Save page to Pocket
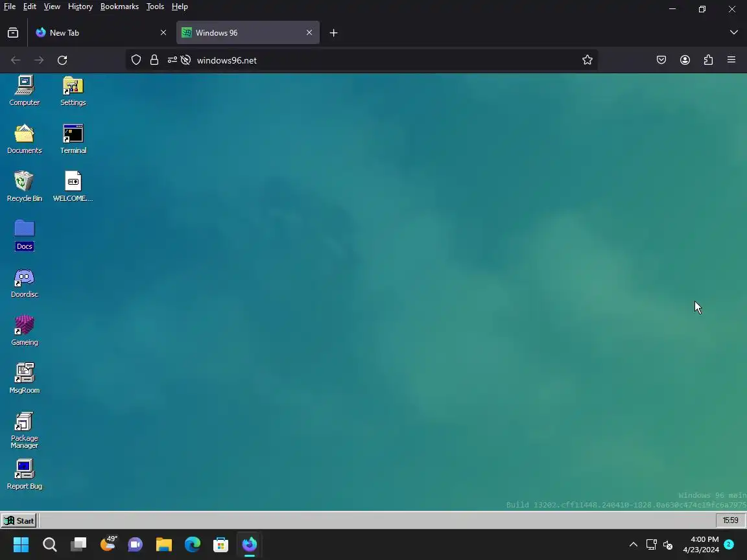The height and width of the screenshot is (560, 747). 661,60
